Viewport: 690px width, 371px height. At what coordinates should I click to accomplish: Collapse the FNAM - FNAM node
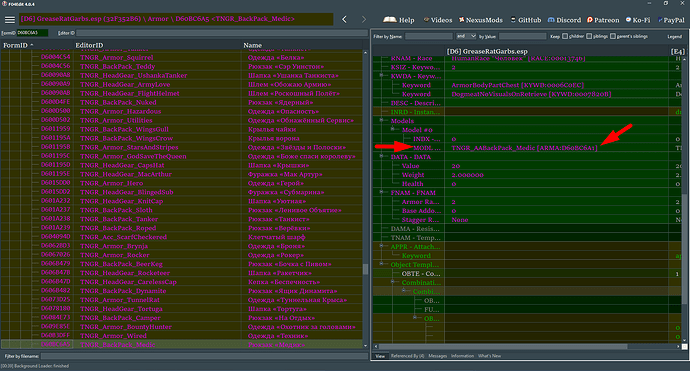click(381, 192)
